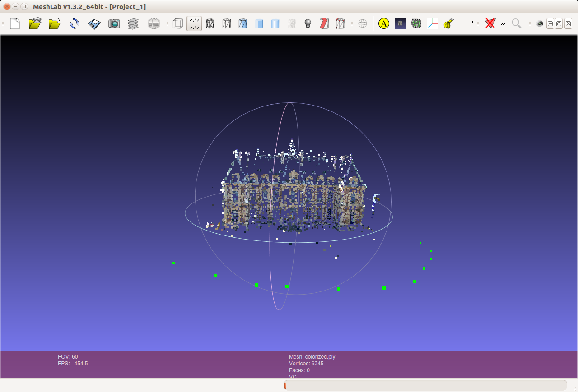Select the Points rendering mode

click(x=194, y=23)
